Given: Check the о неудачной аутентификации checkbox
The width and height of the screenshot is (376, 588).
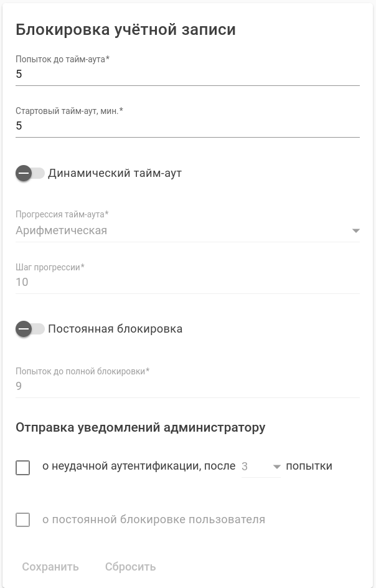Looking at the screenshot, I should tap(23, 467).
